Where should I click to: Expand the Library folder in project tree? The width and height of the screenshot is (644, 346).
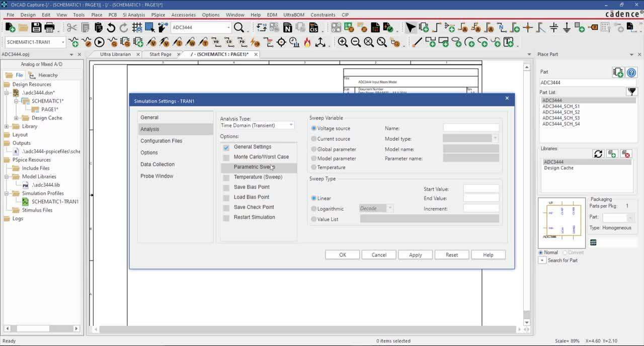(x=7, y=126)
